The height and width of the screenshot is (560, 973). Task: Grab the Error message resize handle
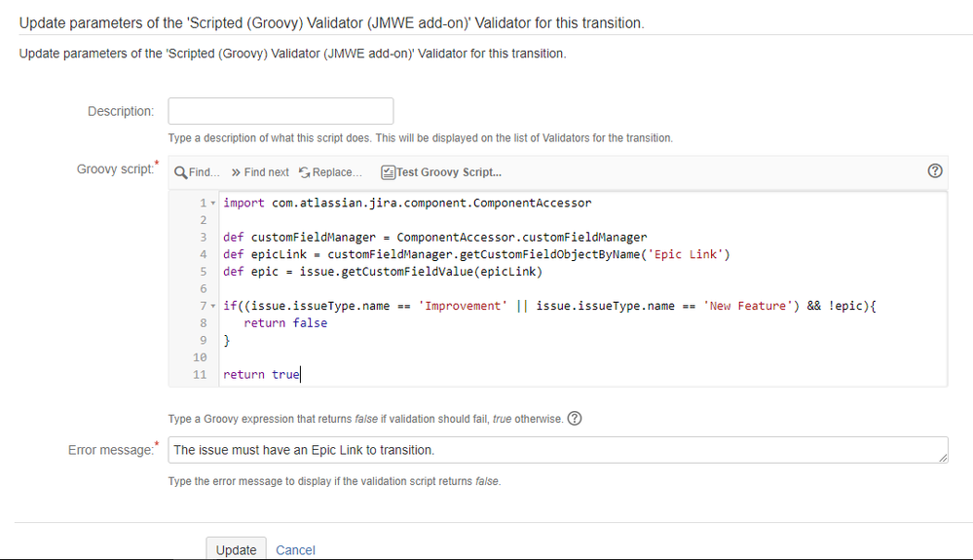pyautogui.click(x=943, y=458)
